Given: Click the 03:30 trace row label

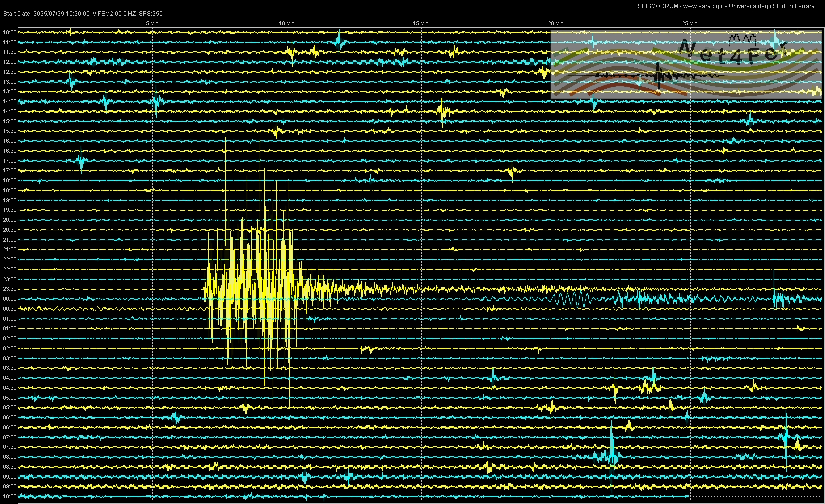Looking at the screenshot, I should pyautogui.click(x=10, y=368).
